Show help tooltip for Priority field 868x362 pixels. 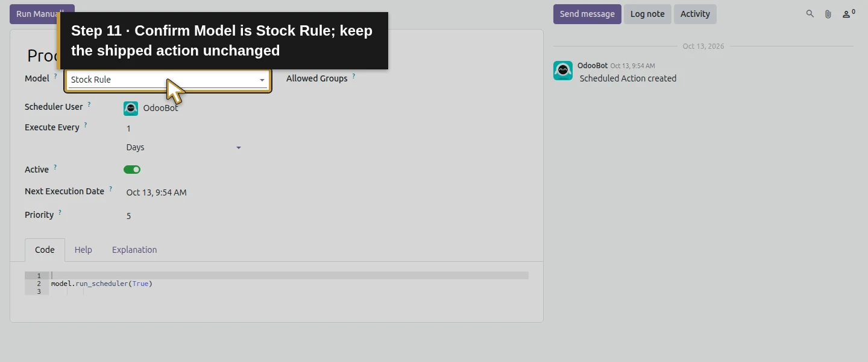coord(60,212)
